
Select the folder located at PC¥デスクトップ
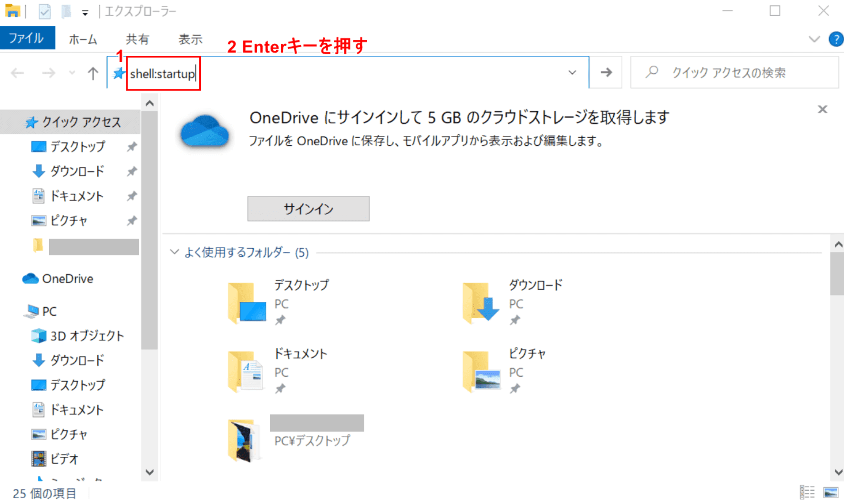tap(296, 439)
